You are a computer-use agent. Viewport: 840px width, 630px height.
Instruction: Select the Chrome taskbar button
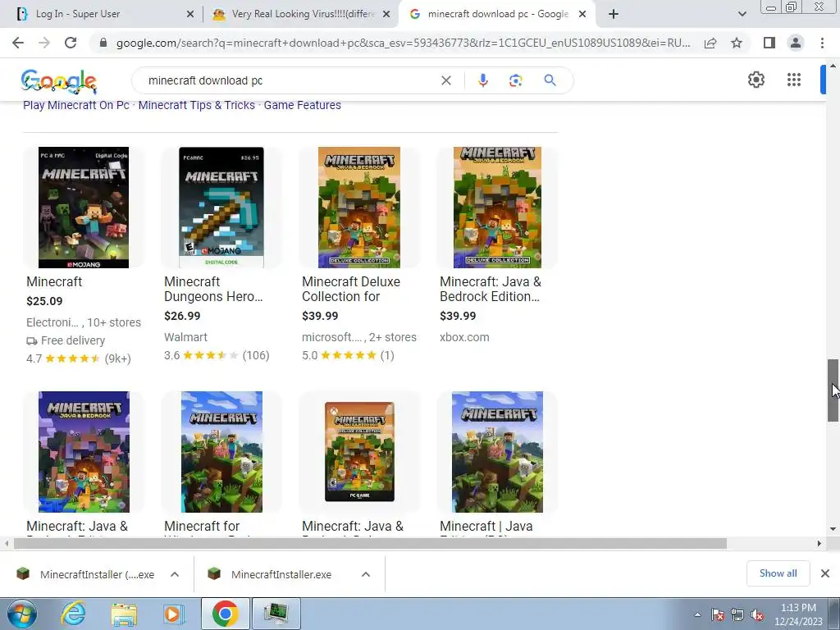[225, 614]
